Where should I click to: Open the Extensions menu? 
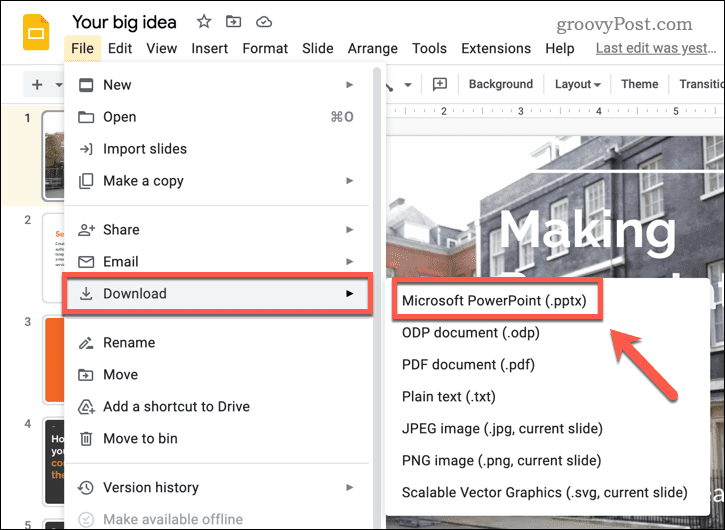(x=496, y=48)
